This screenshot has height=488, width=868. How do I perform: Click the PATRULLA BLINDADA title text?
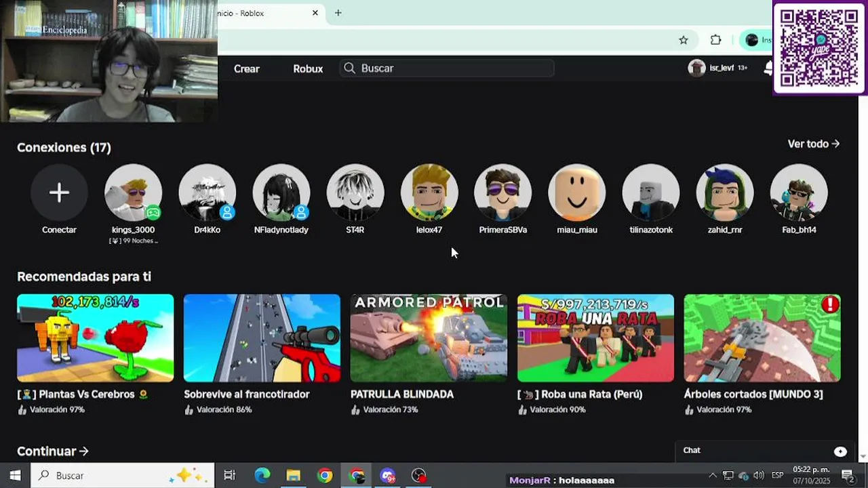[x=402, y=394]
